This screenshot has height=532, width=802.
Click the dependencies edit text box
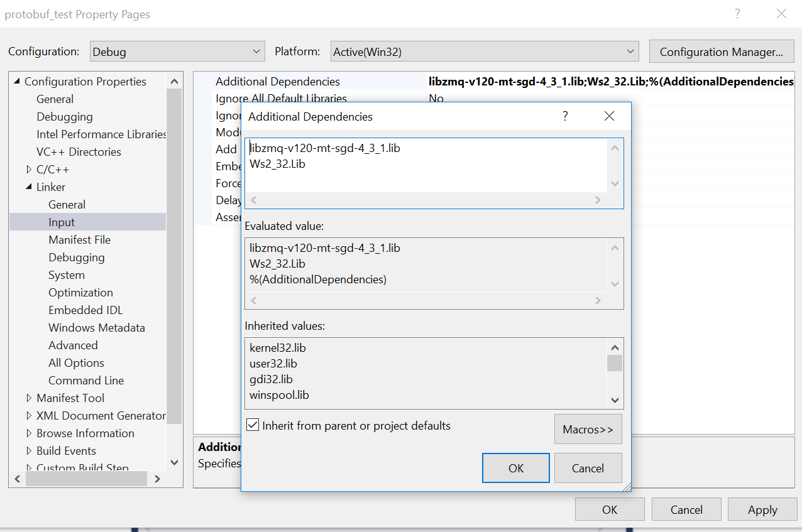click(426, 165)
